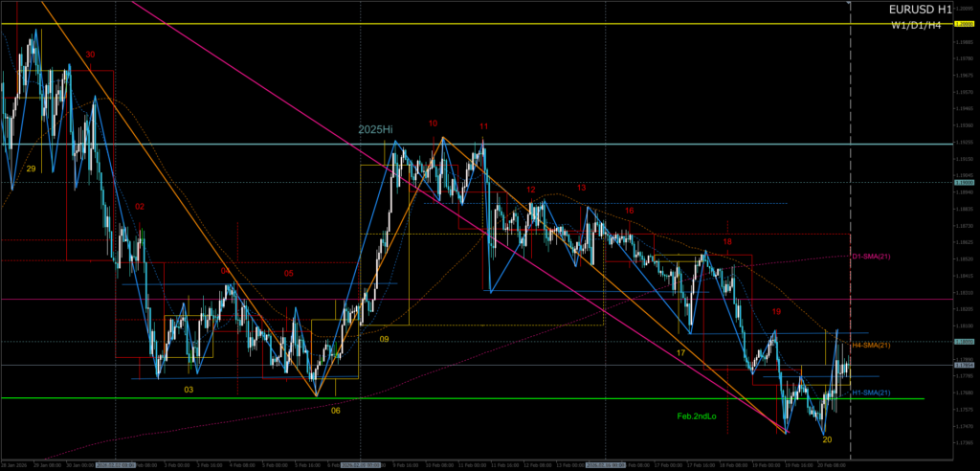Click the 1.18000 price tag on axis
Viewport: 980px width, 471px height.
pos(963,341)
